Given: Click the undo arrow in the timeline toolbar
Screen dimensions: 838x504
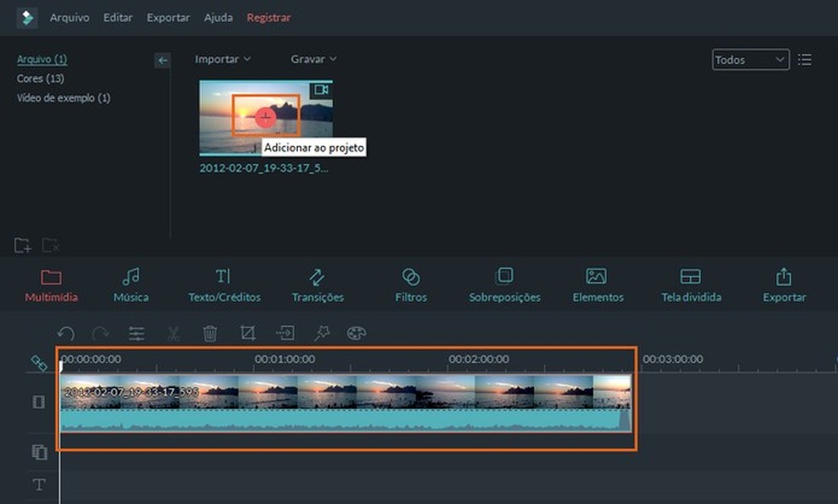Looking at the screenshot, I should tap(66, 334).
